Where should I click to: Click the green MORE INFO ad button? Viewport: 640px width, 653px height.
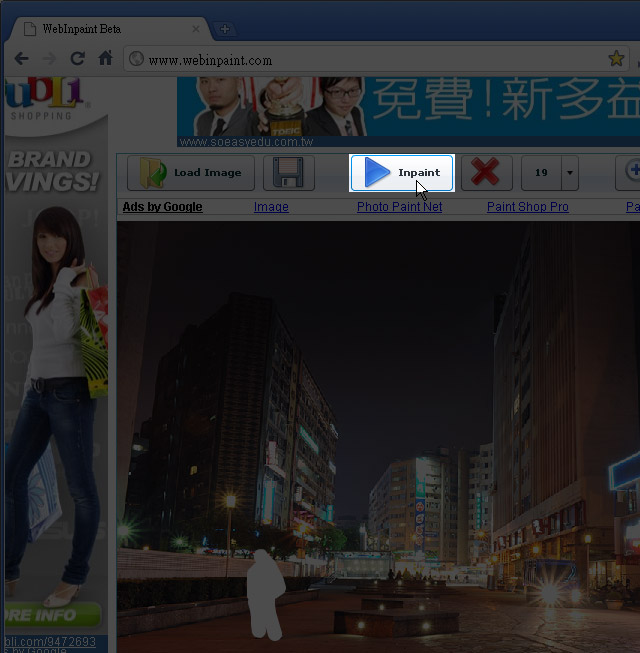52,615
